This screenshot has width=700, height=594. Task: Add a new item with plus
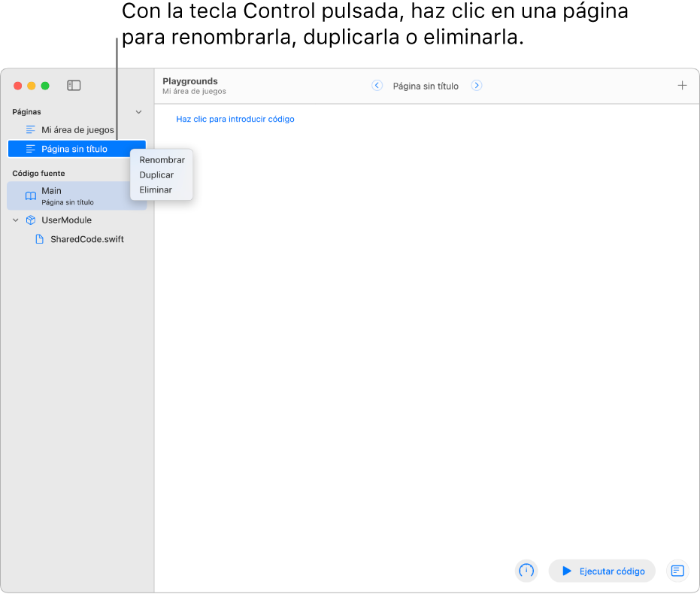pos(682,85)
